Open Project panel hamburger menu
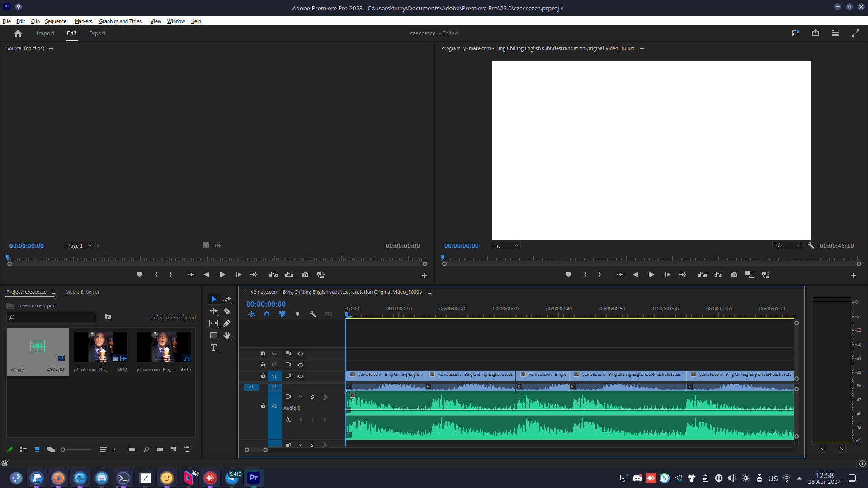Viewport: 868px width, 488px height. (x=53, y=292)
